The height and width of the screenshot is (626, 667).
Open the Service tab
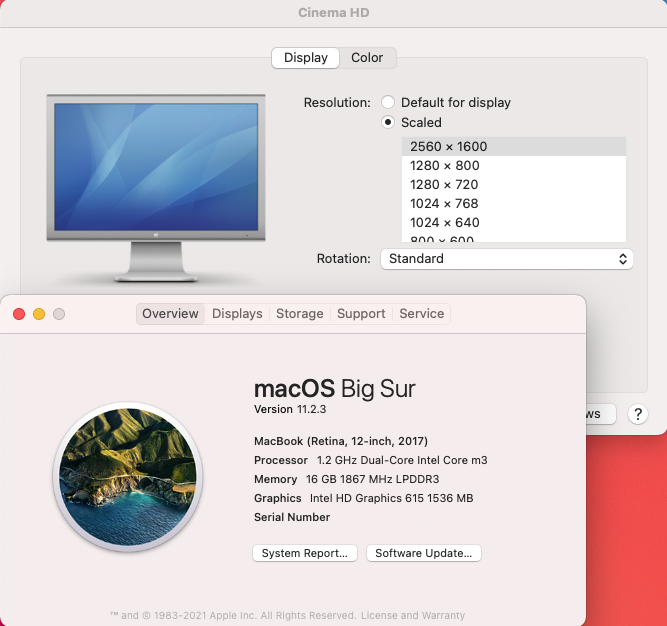(422, 314)
